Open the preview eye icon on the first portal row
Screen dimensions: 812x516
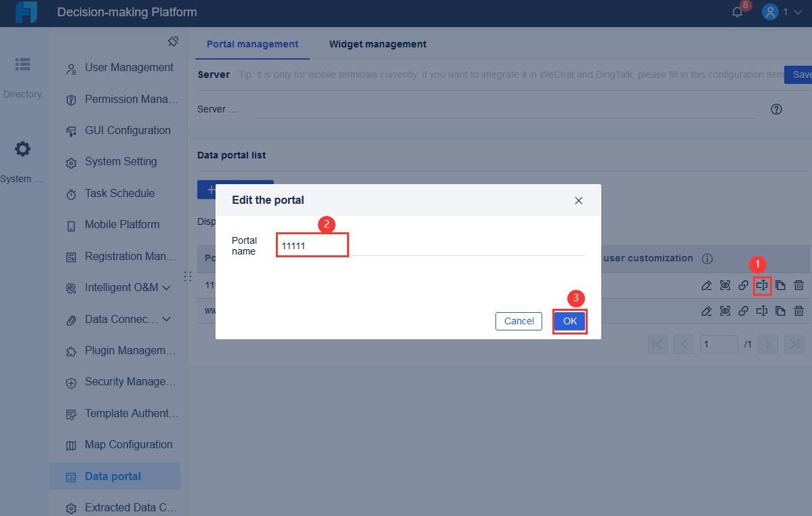725,285
